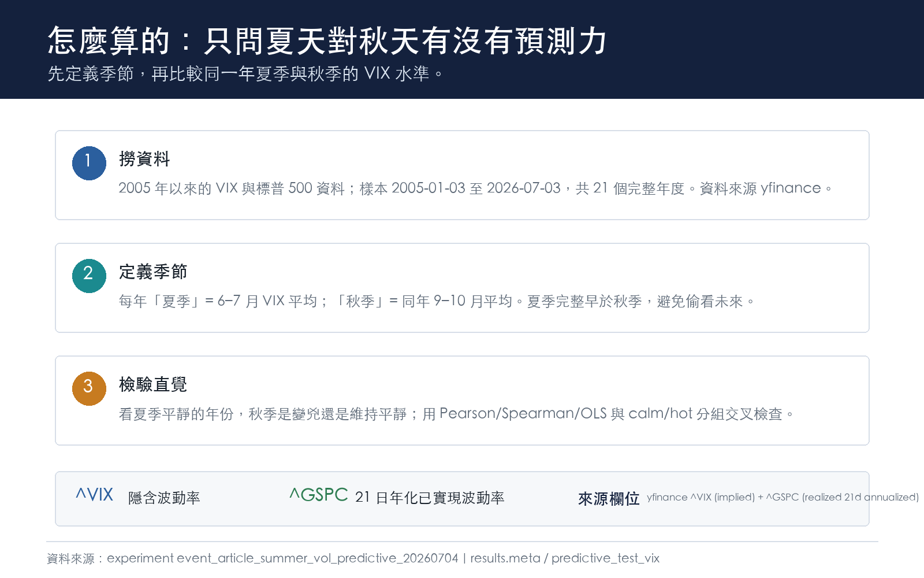Click the 21 日年化已實現波動率 label
The width and height of the screenshot is (924, 578).
pyautogui.click(x=430, y=498)
